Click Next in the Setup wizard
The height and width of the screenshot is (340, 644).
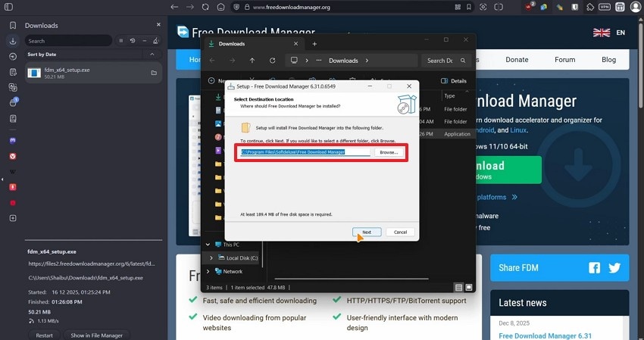(x=367, y=232)
